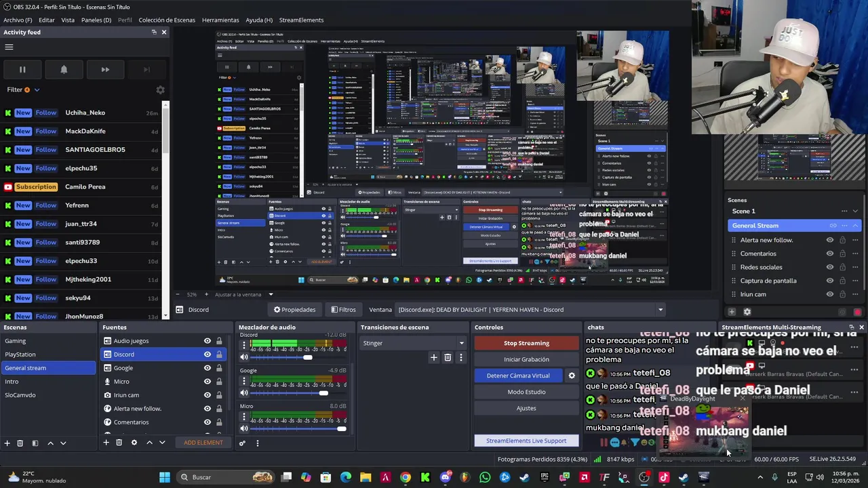Open options for Google mixer channel
The width and height of the screenshot is (868, 488).
244,381
